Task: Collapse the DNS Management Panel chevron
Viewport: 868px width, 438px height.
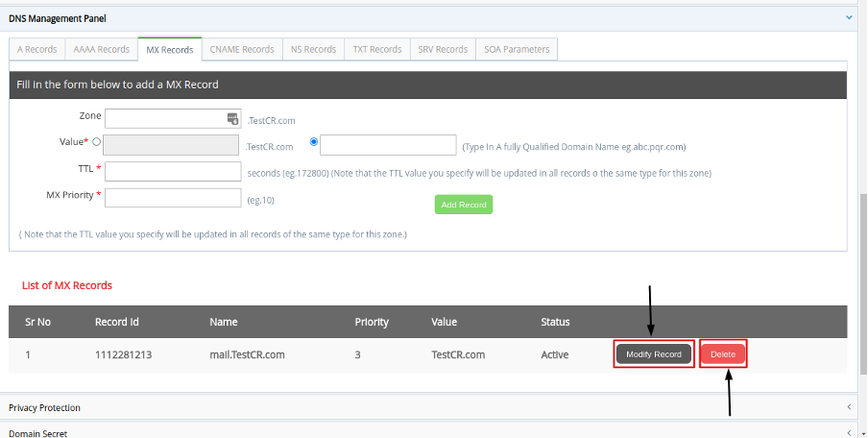Action: [849, 17]
